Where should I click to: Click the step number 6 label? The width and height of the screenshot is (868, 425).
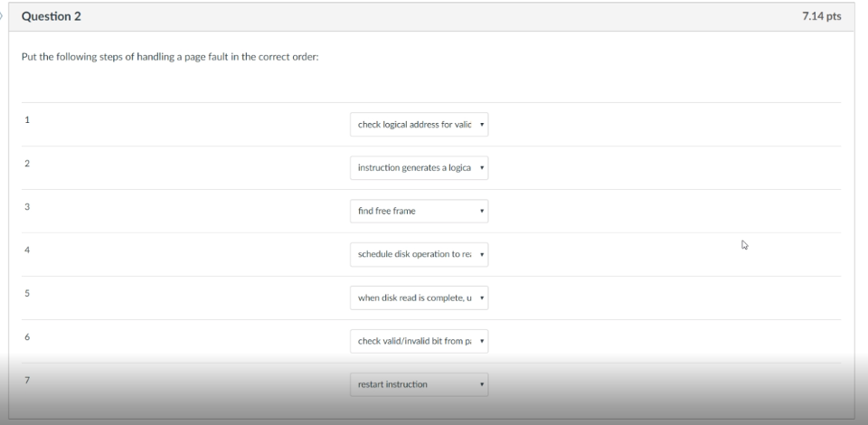pos(27,337)
